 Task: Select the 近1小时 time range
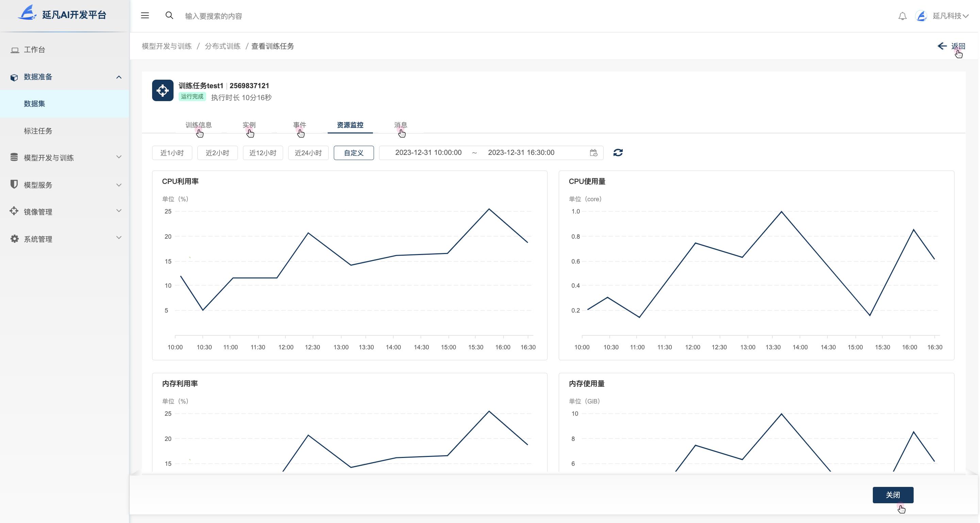click(172, 153)
